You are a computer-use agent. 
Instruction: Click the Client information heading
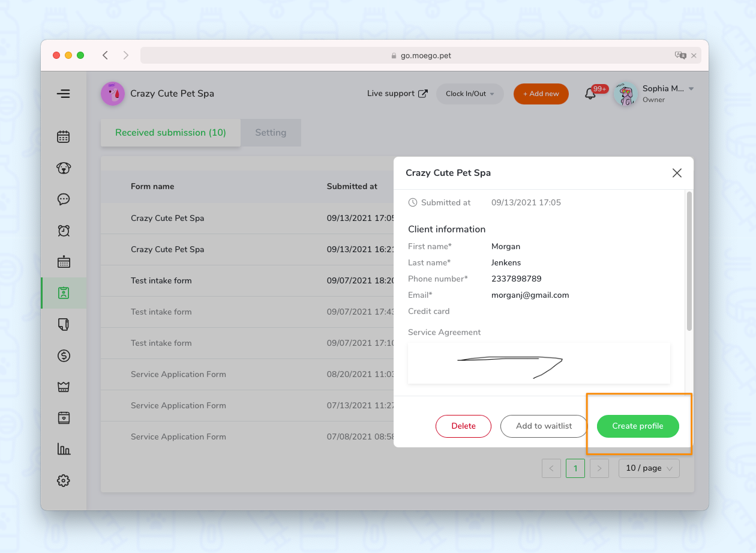446,229
